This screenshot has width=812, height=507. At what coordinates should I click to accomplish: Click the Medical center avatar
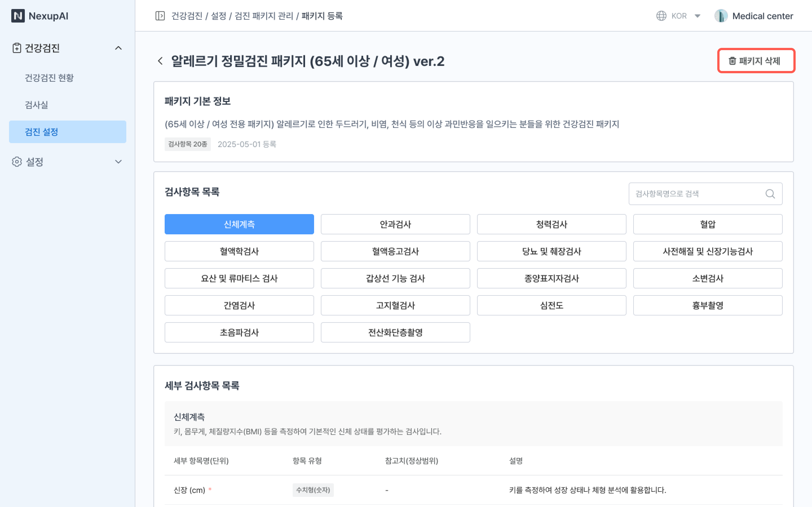coord(721,16)
